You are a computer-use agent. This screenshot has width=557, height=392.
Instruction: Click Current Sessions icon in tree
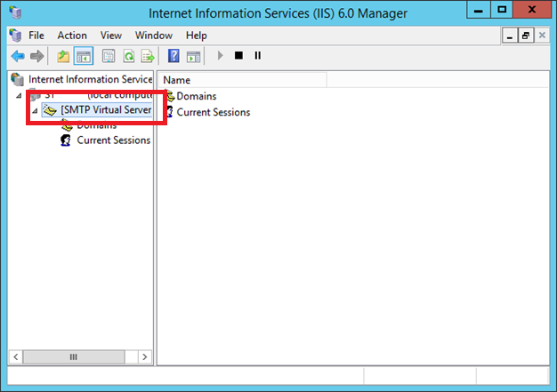[x=65, y=140]
